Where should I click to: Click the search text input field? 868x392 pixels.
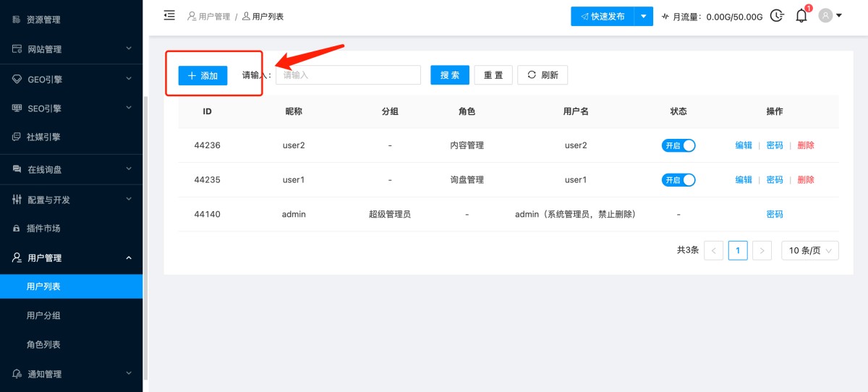click(348, 75)
